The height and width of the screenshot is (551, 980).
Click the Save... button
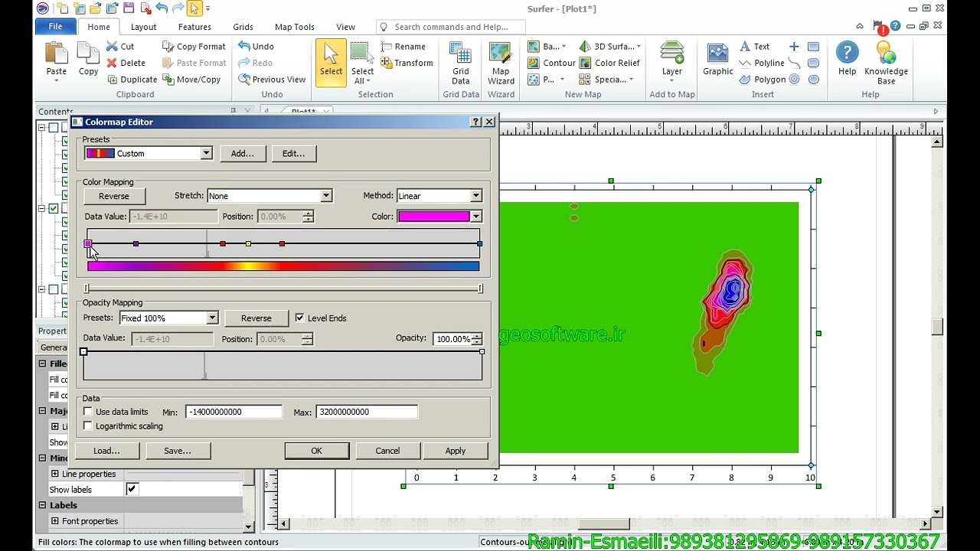pyautogui.click(x=178, y=451)
